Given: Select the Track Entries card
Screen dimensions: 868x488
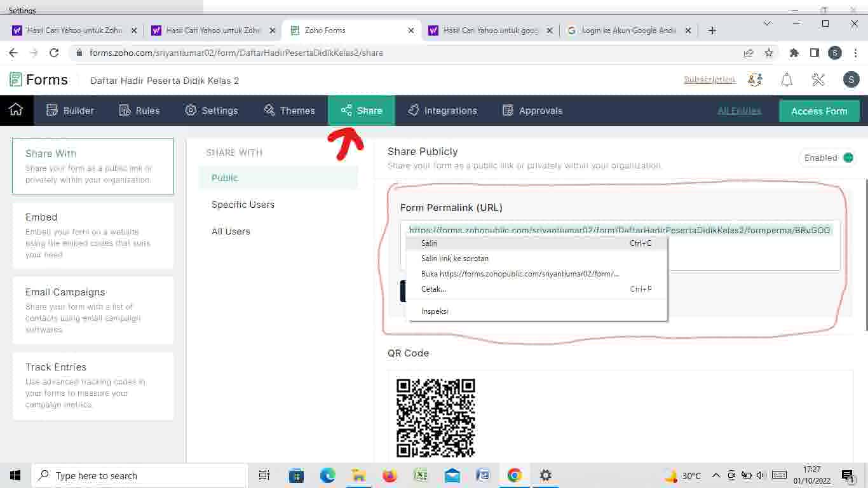Looking at the screenshot, I should coord(93,385).
